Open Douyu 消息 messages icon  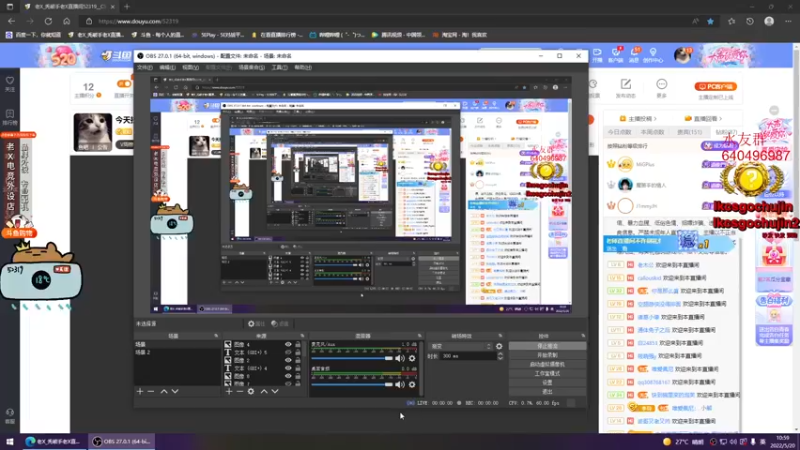(635, 54)
